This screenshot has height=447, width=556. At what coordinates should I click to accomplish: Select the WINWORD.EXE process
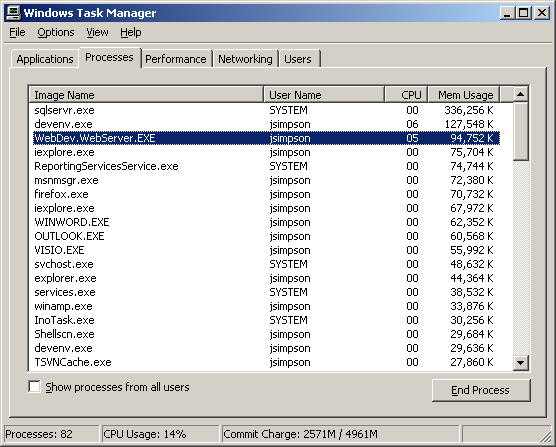click(x=266, y=222)
